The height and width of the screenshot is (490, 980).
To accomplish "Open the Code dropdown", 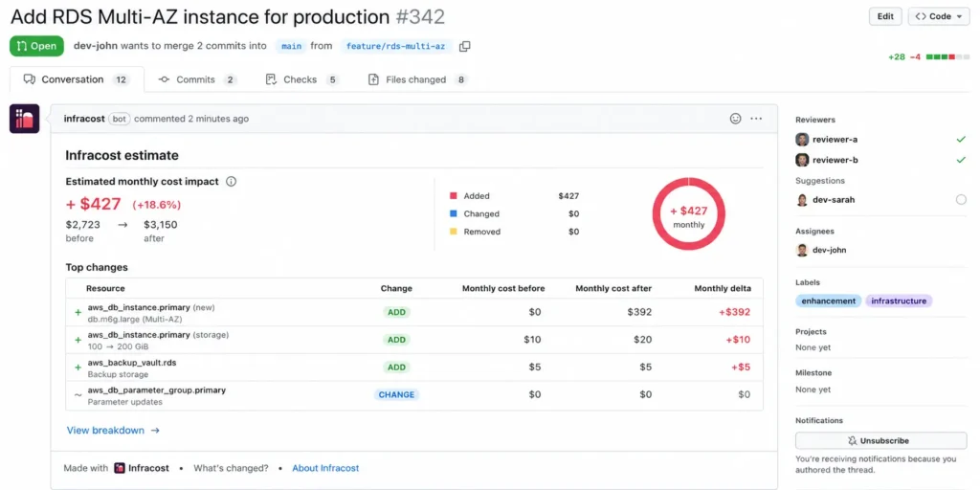I will pos(939,17).
